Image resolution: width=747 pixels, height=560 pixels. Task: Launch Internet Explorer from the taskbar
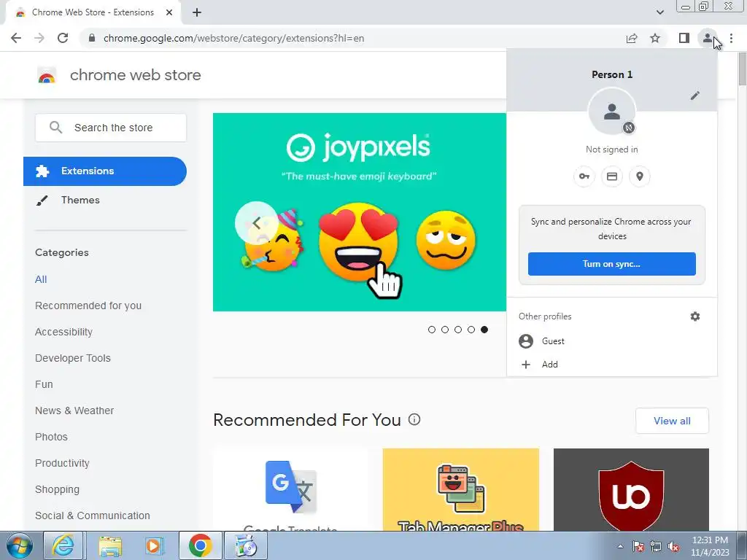click(63, 545)
